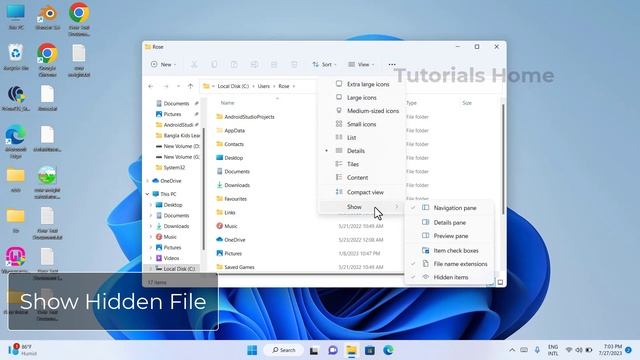
Task: Open recent locations chevron near navigation arrows
Action: (178, 86)
